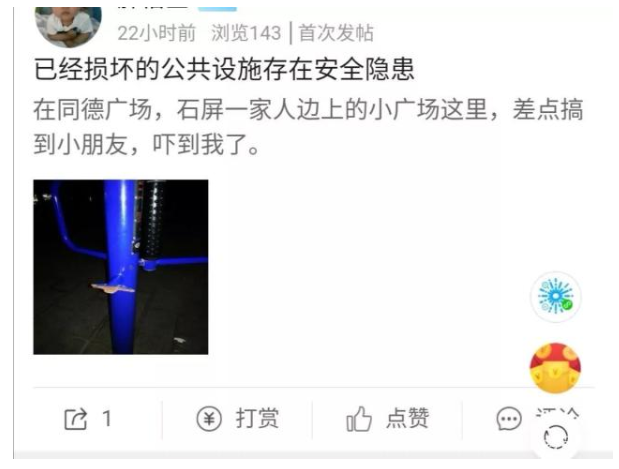This screenshot has width=619, height=469.
Task: Tap the circular refresh icon
Action: (556, 437)
